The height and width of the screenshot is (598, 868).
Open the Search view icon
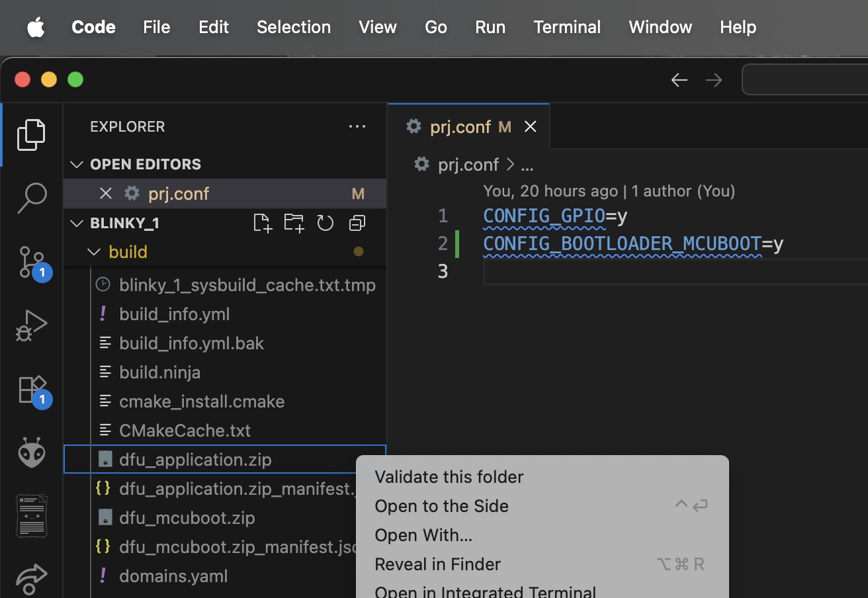(31, 198)
